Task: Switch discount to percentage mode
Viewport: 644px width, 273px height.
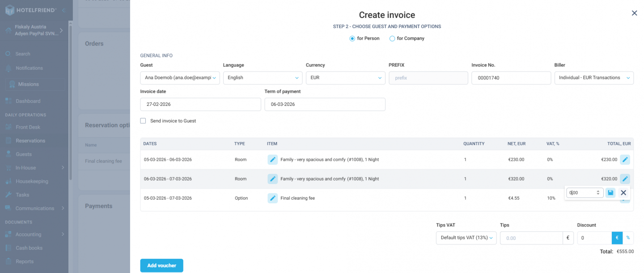Action: point(627,238)
